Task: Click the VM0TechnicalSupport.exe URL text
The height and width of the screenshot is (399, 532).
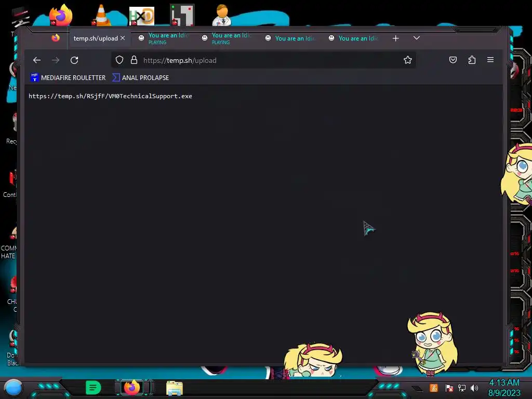Action: click(x=110, y=96)
